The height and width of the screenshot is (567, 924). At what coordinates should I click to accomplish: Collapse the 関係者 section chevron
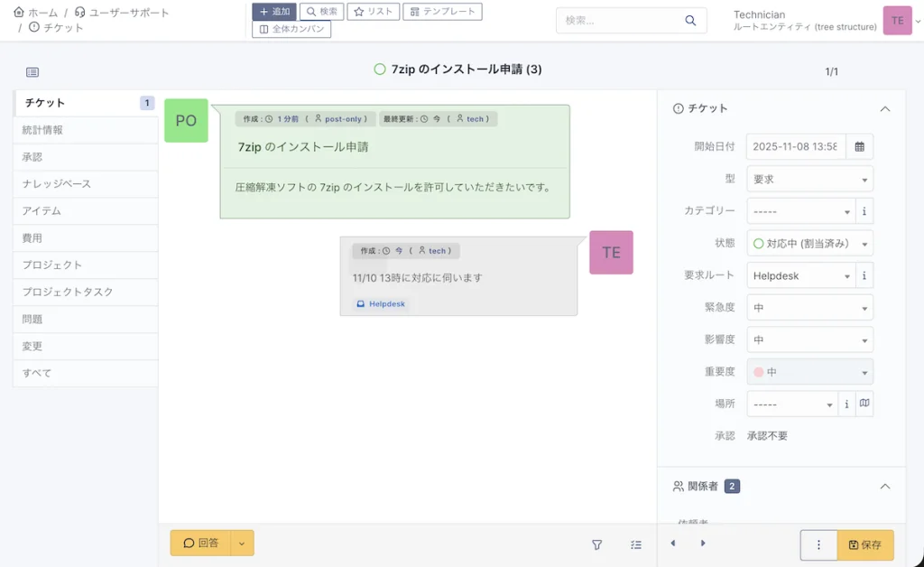[884, 487]
